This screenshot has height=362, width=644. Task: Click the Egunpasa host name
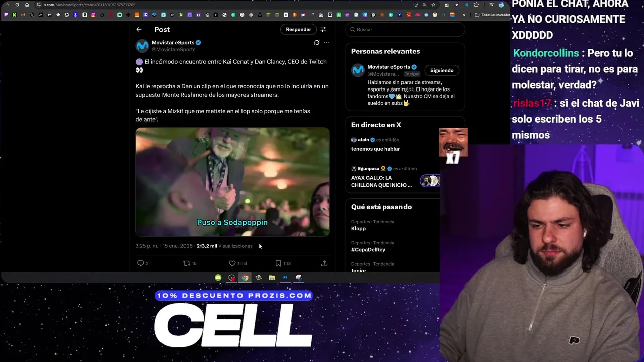click(368, 169)
